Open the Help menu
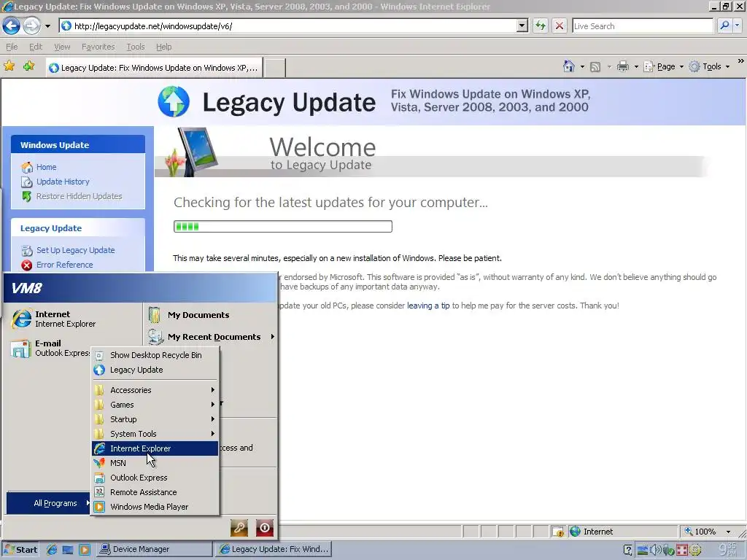This screenshot has width=747, height=560. (x=163, y=47)
